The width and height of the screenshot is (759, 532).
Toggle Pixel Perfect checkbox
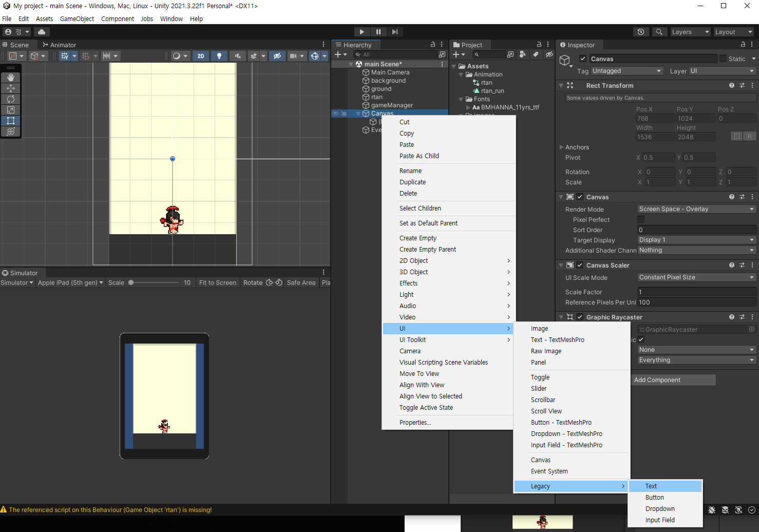click(641, 219)
